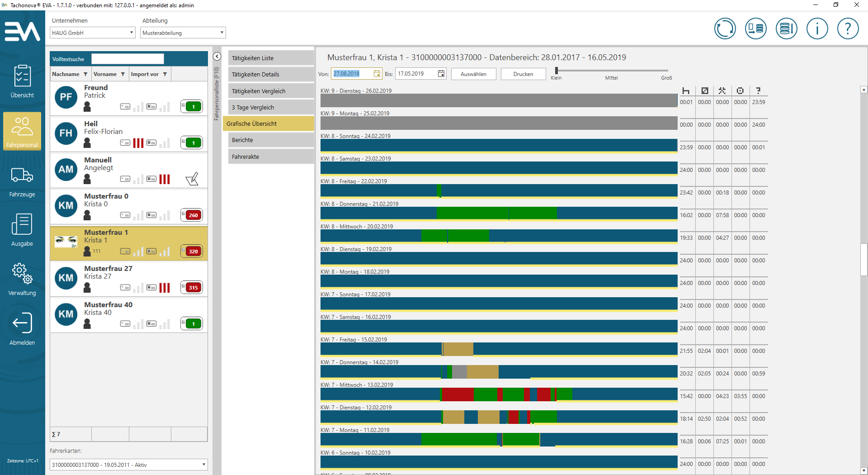Open the Fahrerkarten dropdown
The image size is (868, 475).
click(x=203, y=465)
